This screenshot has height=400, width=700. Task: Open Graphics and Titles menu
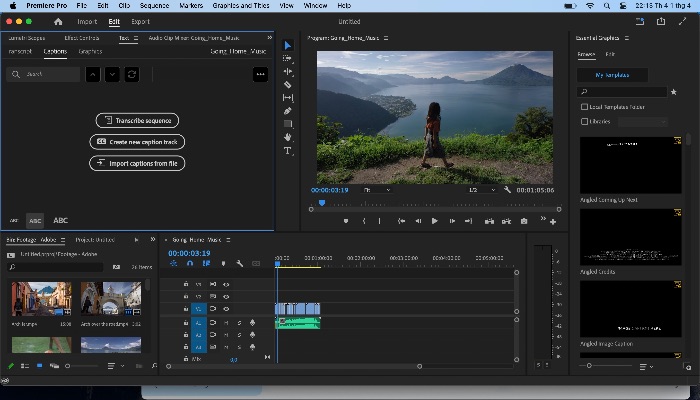241,5
